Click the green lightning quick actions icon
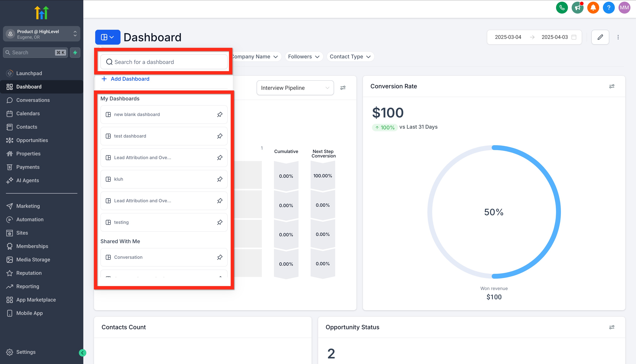This screenshot has height=364, width=636. click(75, 52)
